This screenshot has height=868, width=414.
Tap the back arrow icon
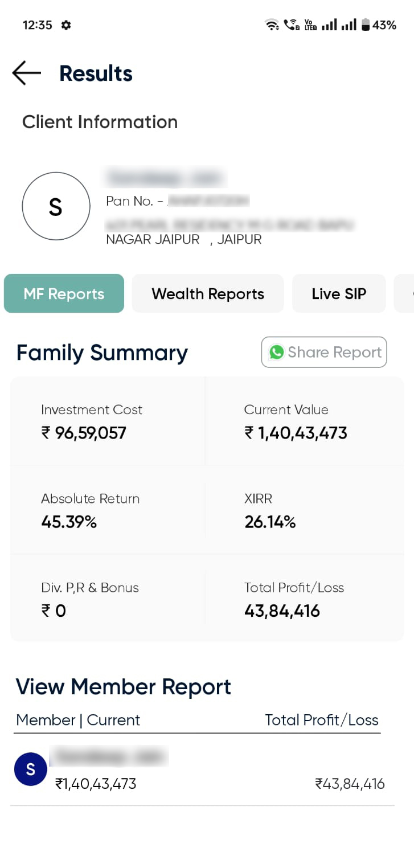pos(26,73)
